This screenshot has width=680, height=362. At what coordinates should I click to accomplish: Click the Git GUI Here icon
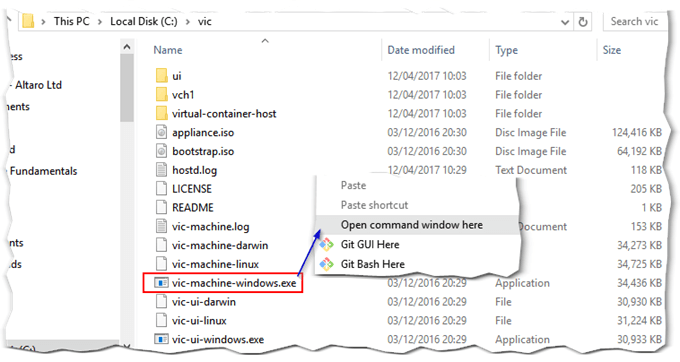click(x=327, y=245)
